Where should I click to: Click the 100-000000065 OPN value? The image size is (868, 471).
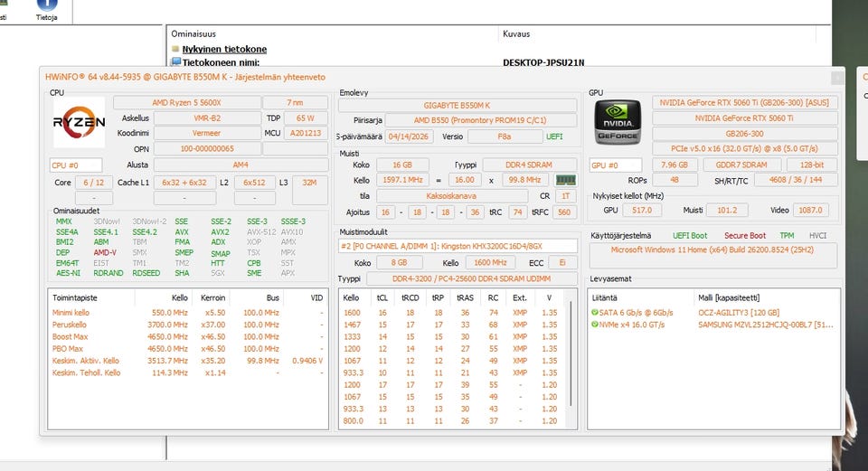click(x=207, y=149)
